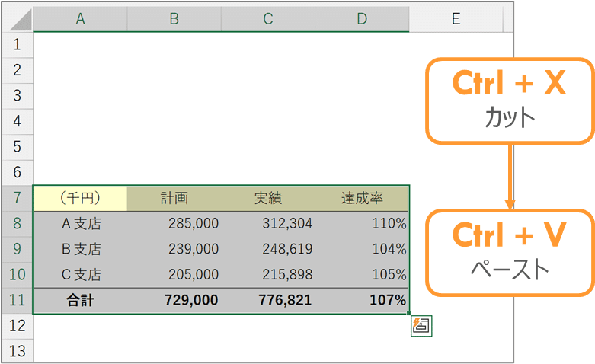Click the 205,000 cell

tap(174, 275)
